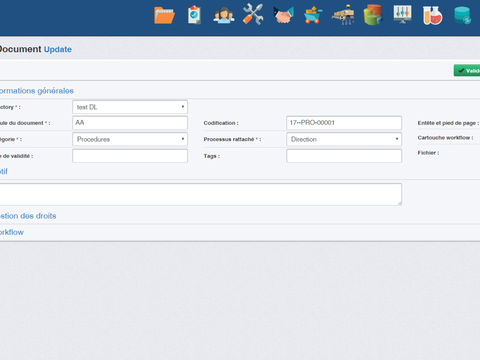Expand the Workflow section
Image resolution: width=480 pixels, height=360 pixels.
(12, 232)
